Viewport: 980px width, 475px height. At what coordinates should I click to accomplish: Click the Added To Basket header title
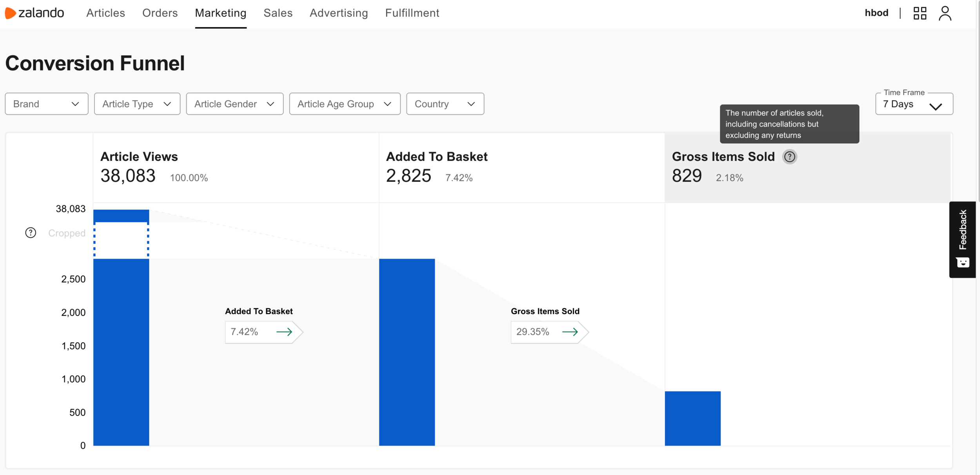coord(437,157)
